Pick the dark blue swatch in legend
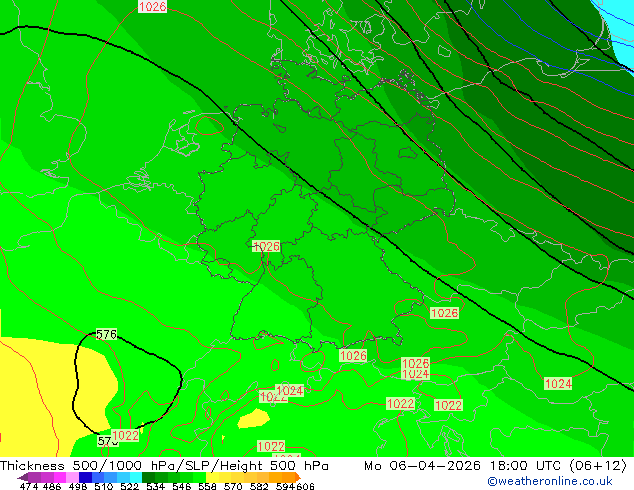 pyautogui.click(x=85, y=477)
